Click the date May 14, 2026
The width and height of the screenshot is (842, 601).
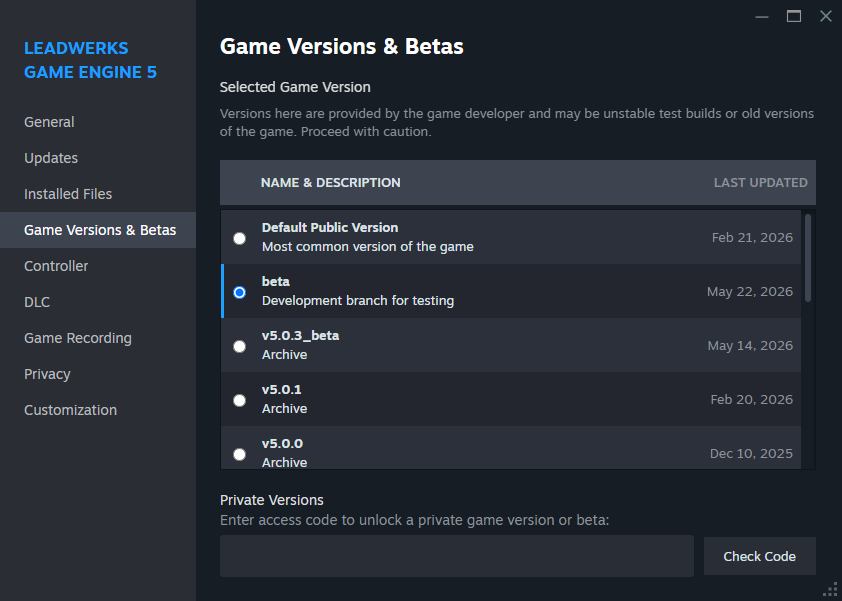(x=750, y=345)
